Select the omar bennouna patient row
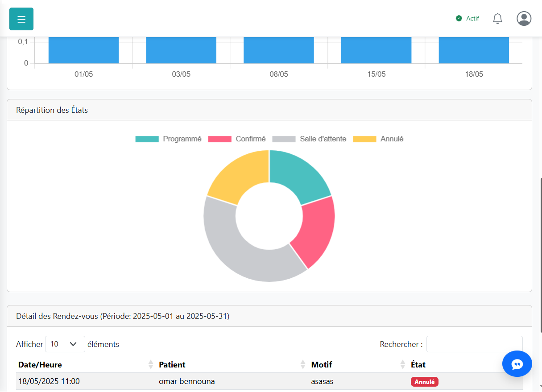 click(x=186, y=382)
